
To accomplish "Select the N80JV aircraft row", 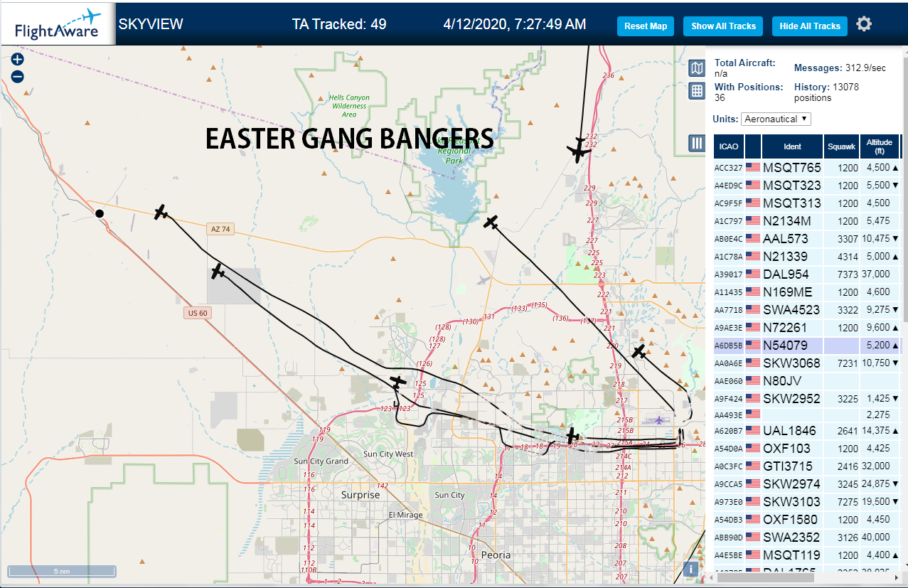I will click(x=807, y=380).
